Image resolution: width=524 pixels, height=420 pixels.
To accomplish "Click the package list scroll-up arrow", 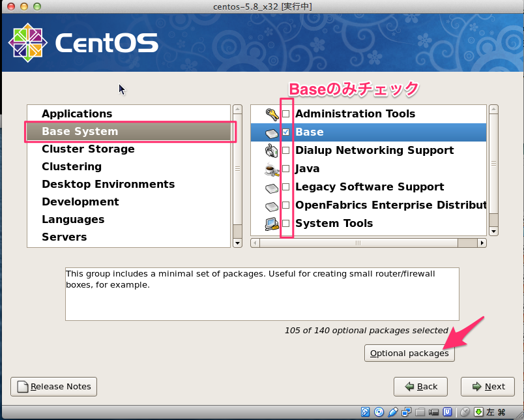I will click(x=493, y=109).
